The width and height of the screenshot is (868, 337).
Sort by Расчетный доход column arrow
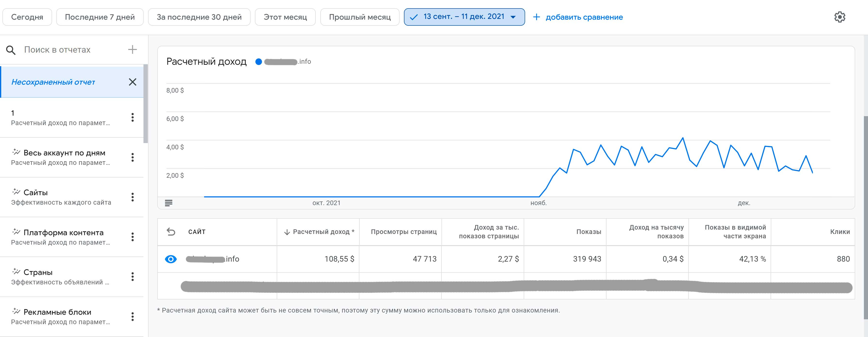(x=287, y=232)
